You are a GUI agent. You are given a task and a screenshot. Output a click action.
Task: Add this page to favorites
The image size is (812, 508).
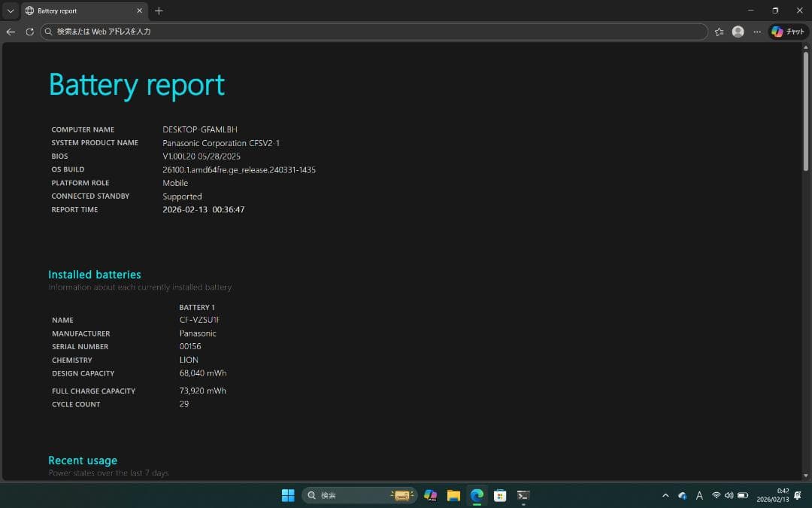coord(719,32)
